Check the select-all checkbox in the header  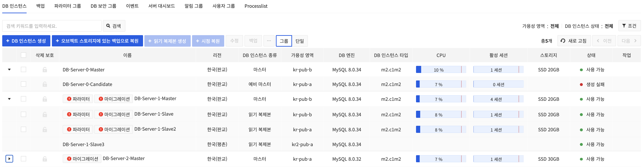pos(23,55)
